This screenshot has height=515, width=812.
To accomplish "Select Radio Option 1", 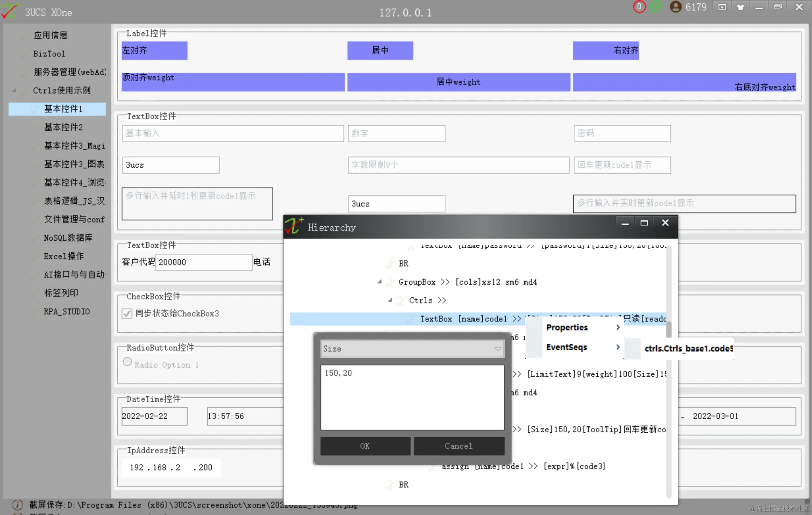I will pyautogui.click(x=127, y=362).
